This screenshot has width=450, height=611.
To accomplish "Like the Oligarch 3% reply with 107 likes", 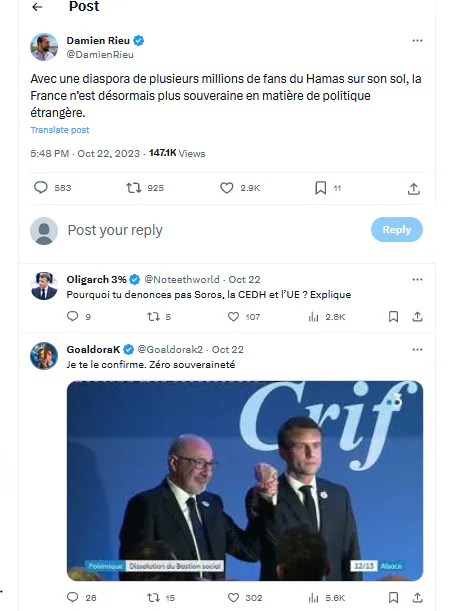I will 233,317.
